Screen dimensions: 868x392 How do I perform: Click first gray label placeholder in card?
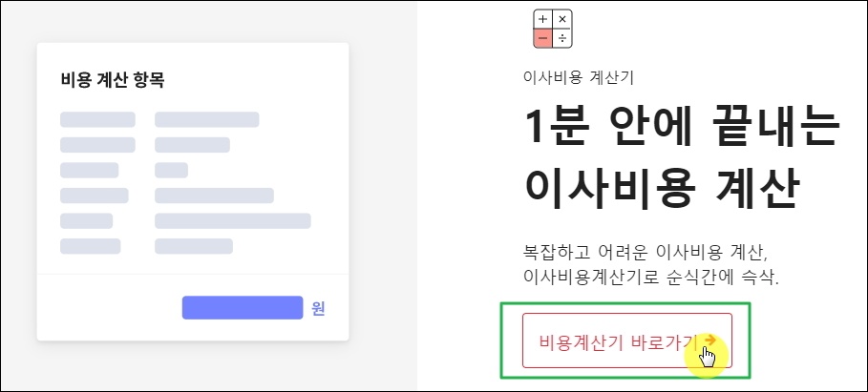coord(97,119)
